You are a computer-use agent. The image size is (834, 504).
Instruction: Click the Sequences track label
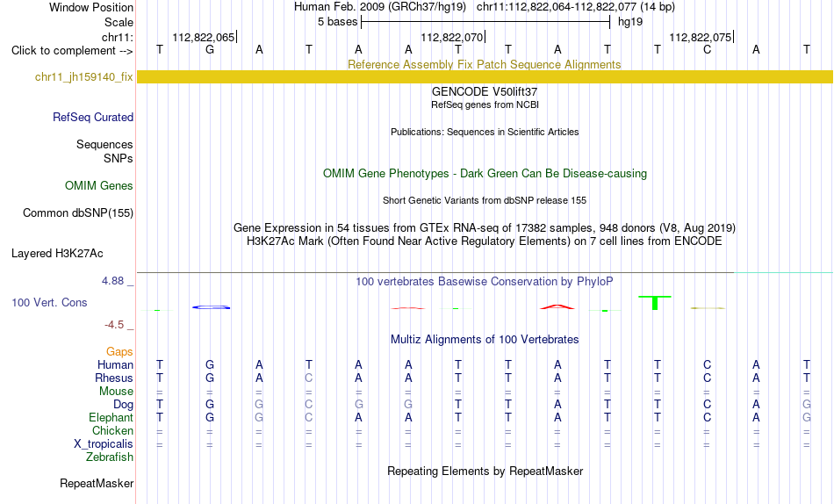coord(104,144)
